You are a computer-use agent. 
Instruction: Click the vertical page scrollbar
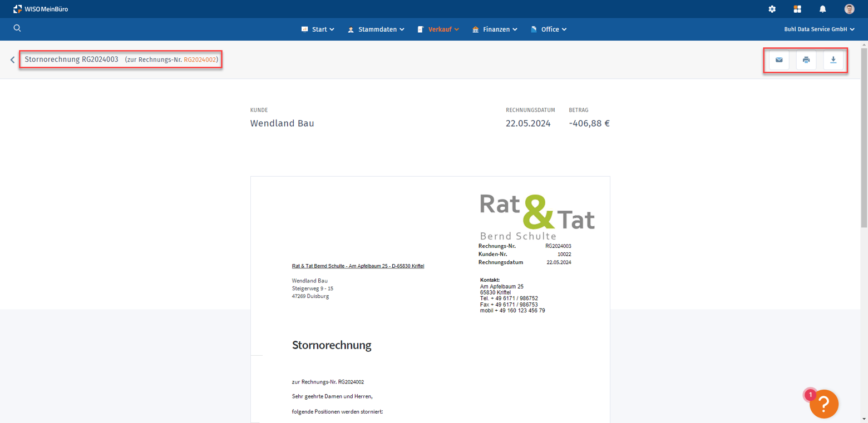[864, 137]
